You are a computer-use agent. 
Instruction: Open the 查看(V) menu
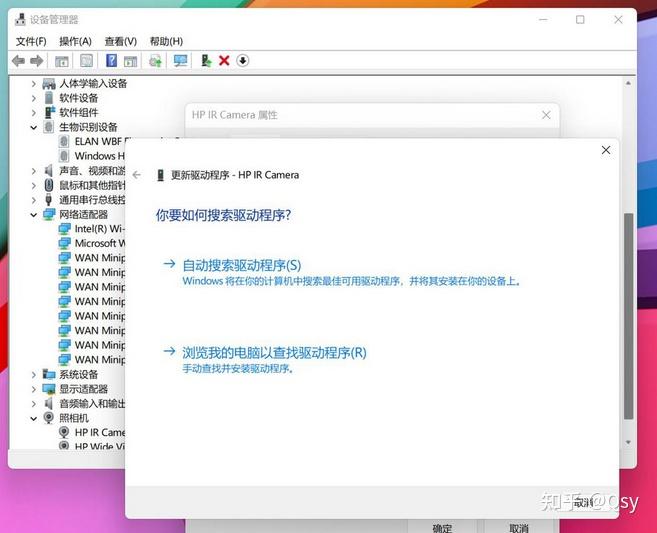pyautogui.click(x=121, y=41)
